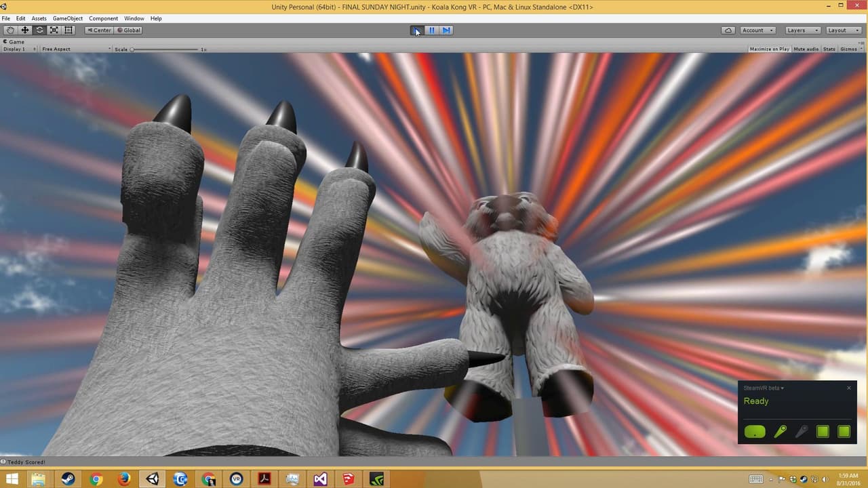Image resolution: width=868 pixels, height=488 pixels.
Task: Switch to Unity via taskbar icon
Action: tap(152, 479)
